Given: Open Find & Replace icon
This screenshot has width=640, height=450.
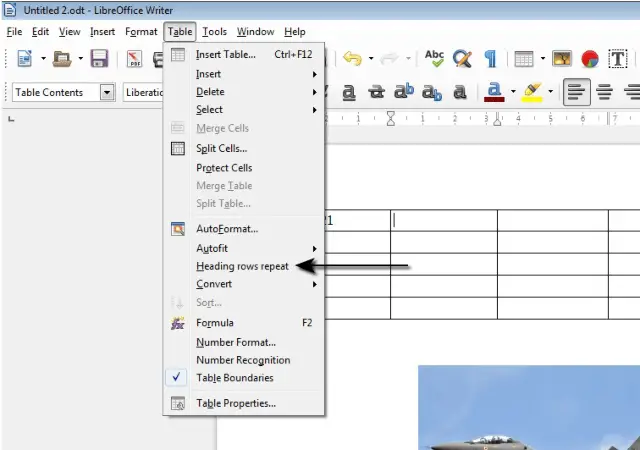Looking at the screenshot, I should click(x=462, y=59).
